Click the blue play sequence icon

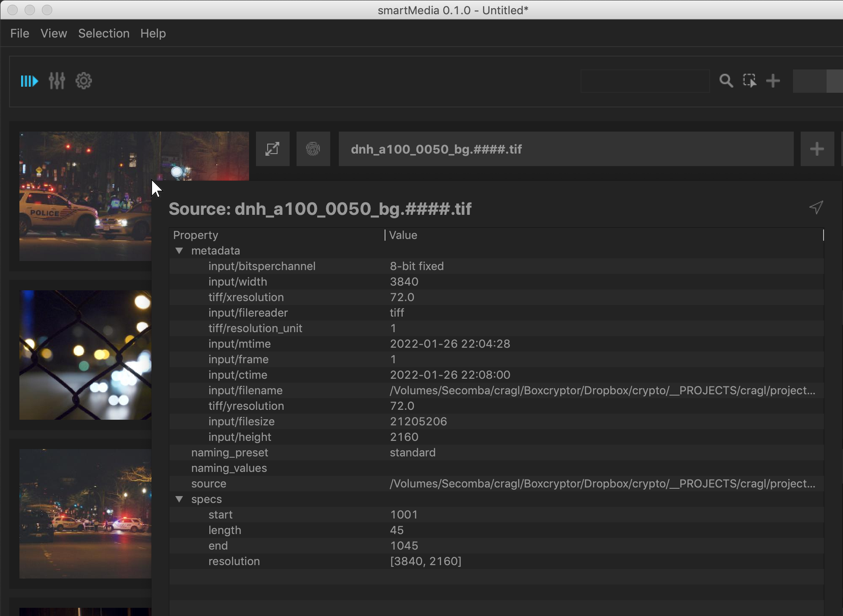click(x=29, y=81)
